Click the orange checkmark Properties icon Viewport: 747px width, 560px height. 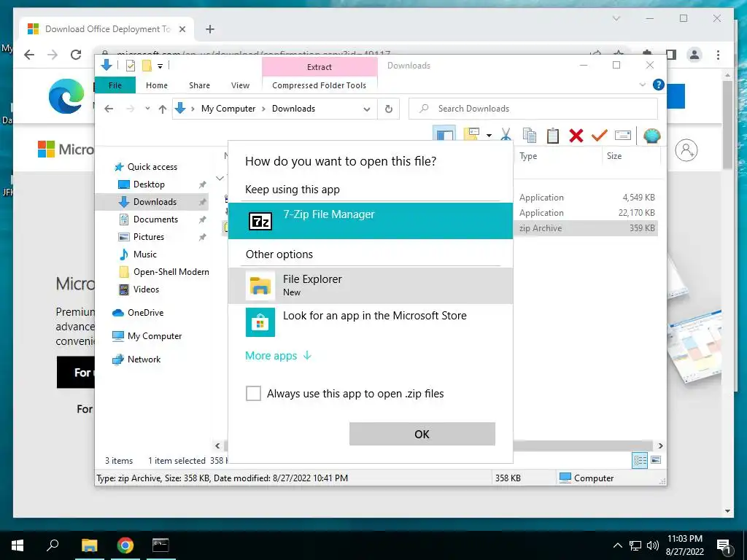click(x=600, y=136)
